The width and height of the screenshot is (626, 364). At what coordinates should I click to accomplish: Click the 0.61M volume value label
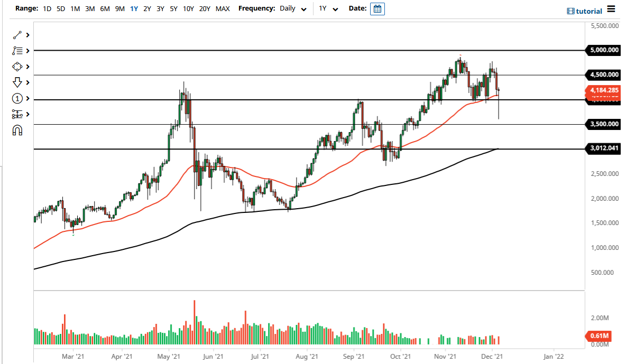[x=599, y=336]
